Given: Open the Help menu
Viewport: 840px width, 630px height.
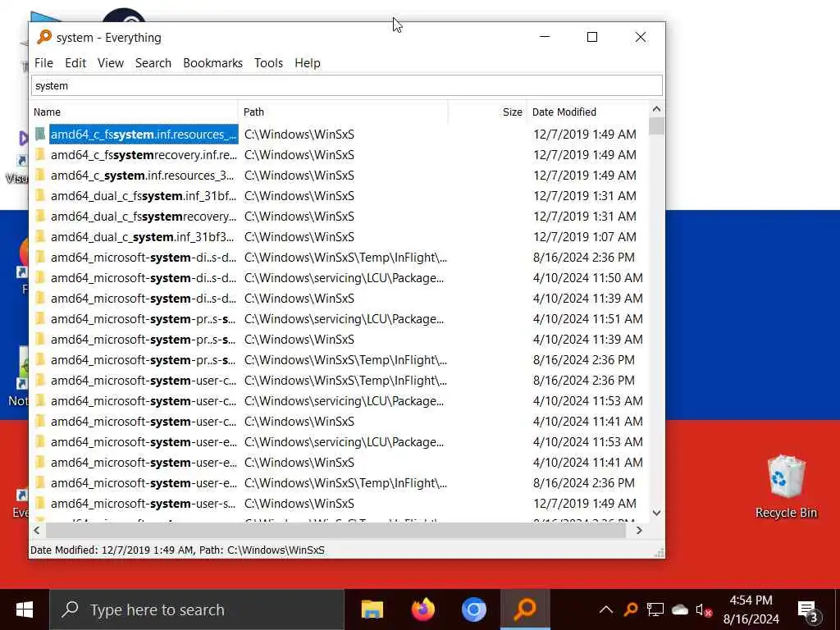Looking at the screenshot, I should coord(308,63).
